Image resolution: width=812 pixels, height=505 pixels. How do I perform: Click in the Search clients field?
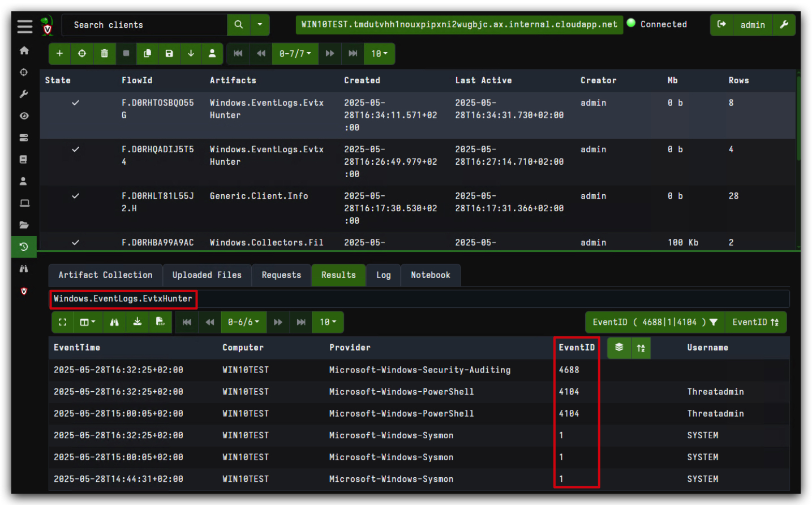pos(145,25)
